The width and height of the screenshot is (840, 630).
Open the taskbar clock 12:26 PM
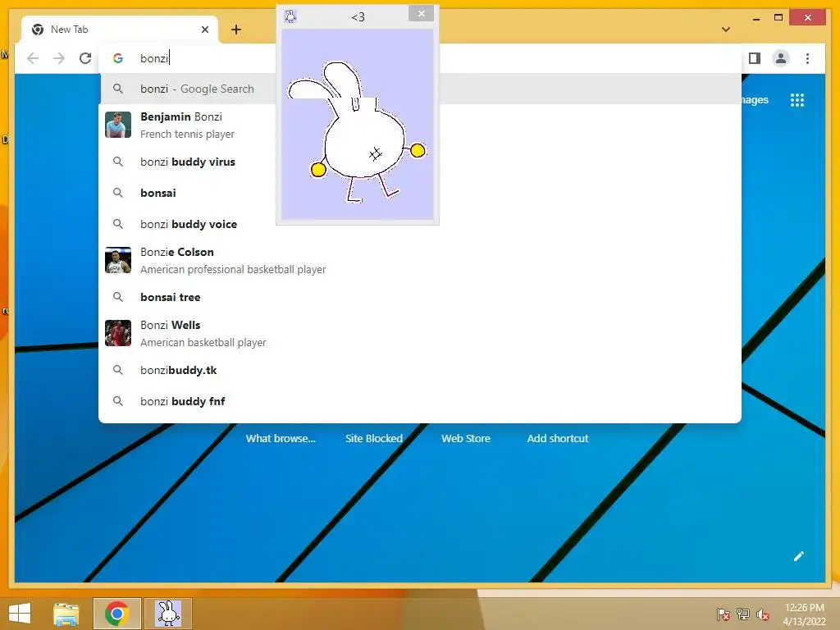[x=804, y=614]
